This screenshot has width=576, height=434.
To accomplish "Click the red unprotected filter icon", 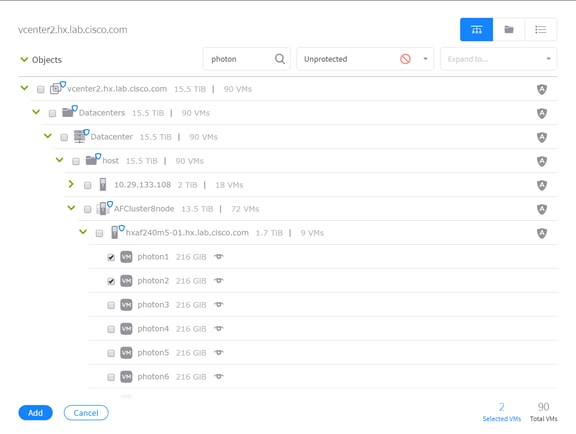I will tap(405, 59).
